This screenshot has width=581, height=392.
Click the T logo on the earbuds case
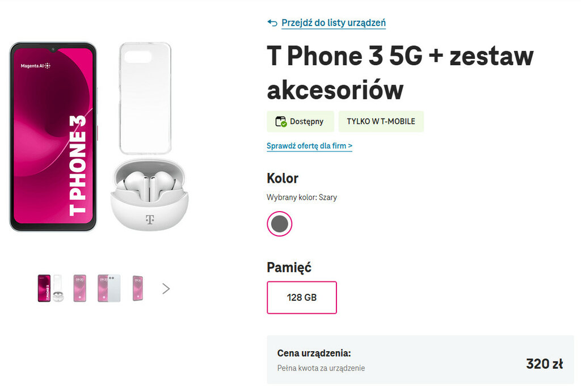(x=150, y=220)
